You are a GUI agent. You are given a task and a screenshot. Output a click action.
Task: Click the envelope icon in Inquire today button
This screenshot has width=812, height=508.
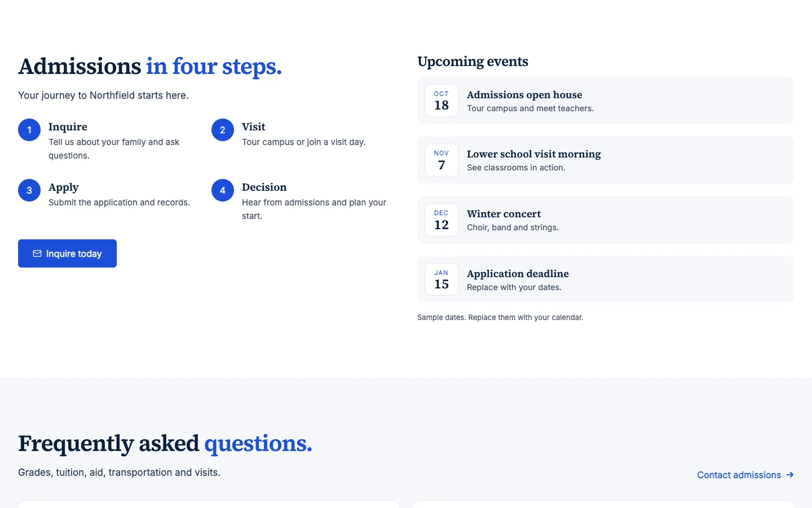pos(37,253)
